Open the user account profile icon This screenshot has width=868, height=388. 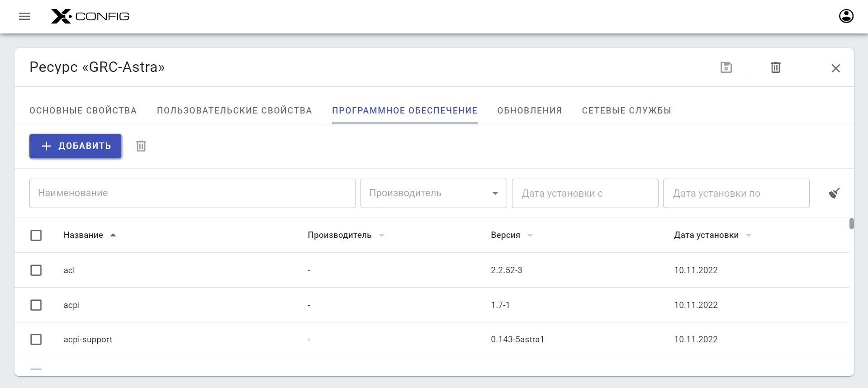click(846, 16)
